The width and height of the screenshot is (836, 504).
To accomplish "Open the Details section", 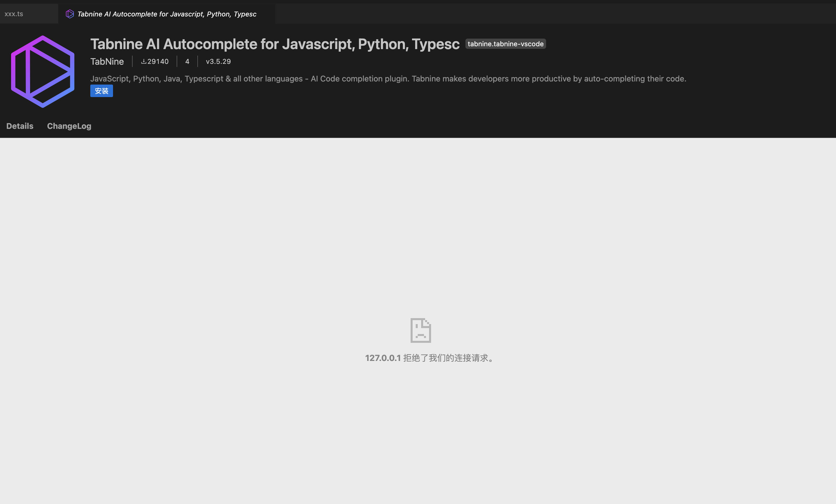I will [x=19, y=126].
